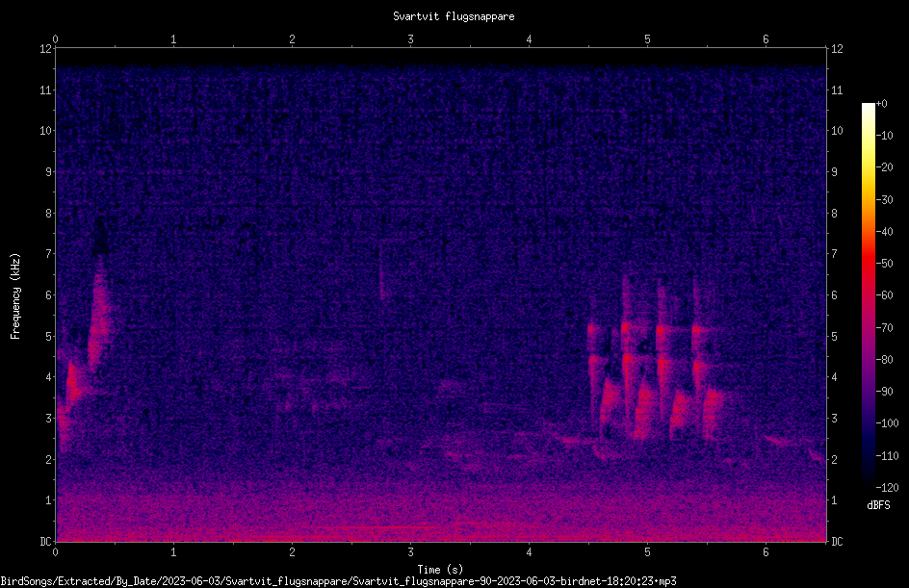The height and width of the screenshot is (588, 909).
Task: Click the file path text at bottom
Action: 339,581
